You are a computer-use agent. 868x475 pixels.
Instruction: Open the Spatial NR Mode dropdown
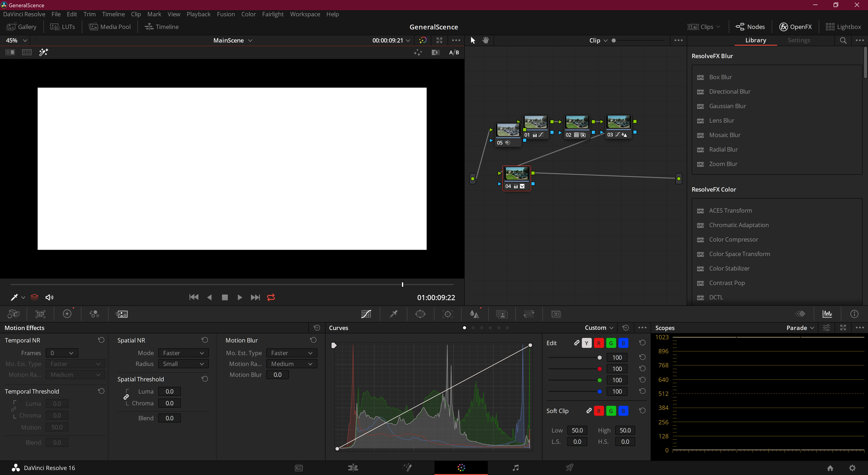point(183,353)
